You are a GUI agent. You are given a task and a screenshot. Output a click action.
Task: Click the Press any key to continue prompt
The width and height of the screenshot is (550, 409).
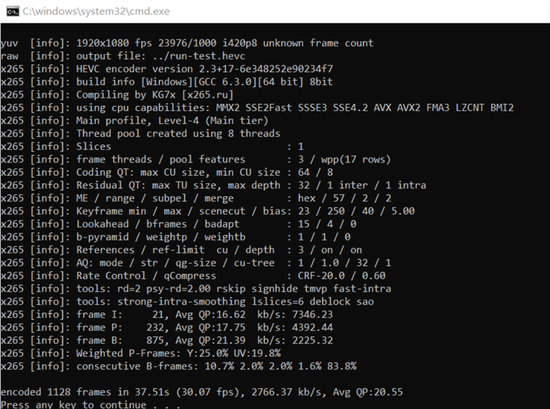pos(90,404)
